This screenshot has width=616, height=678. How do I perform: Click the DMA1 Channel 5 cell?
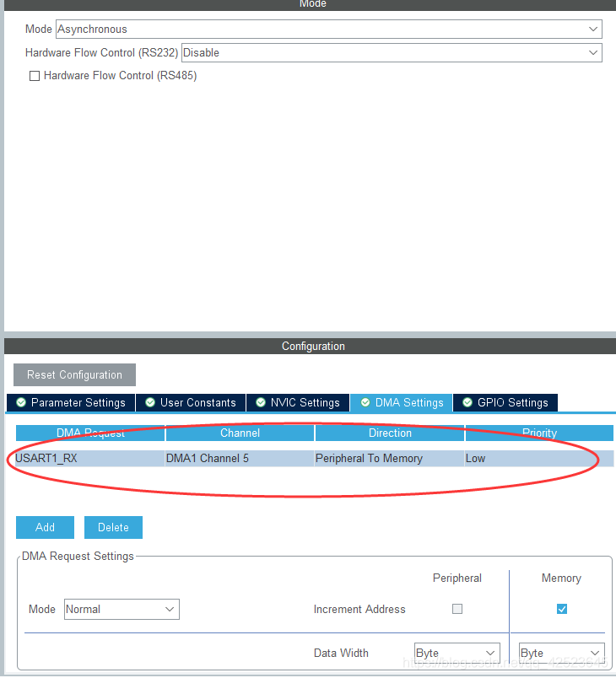coord(240,459)
